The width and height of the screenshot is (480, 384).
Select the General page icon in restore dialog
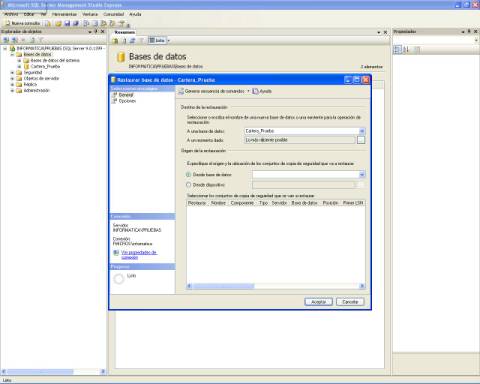pos(115,95)
